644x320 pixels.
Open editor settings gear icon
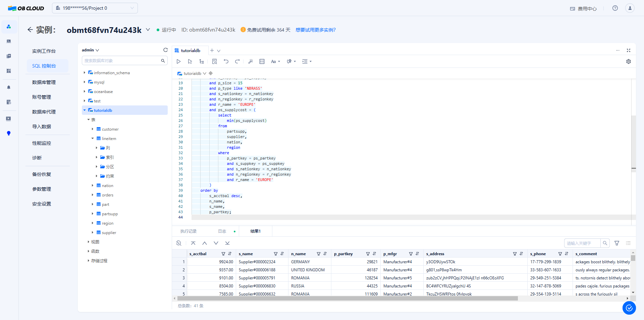click(x=628, y=61)
